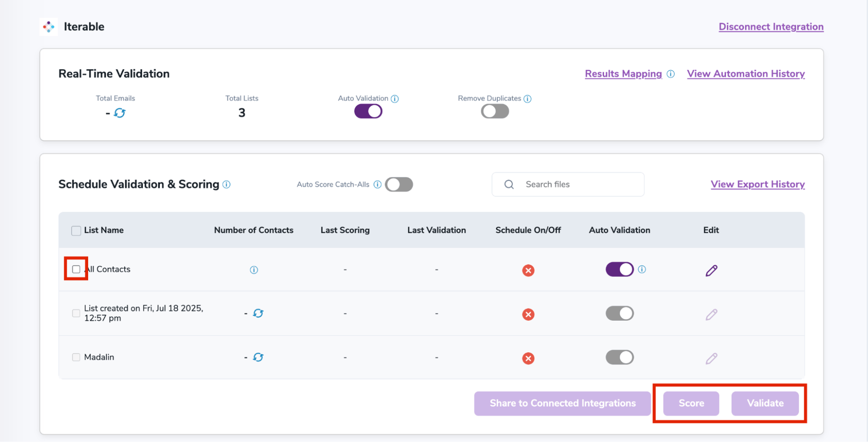The height and width of the screenshot is (442, 868).
Task: Check the Madalin checkbox
Action: pyautogui.click(x=76, y=357)
